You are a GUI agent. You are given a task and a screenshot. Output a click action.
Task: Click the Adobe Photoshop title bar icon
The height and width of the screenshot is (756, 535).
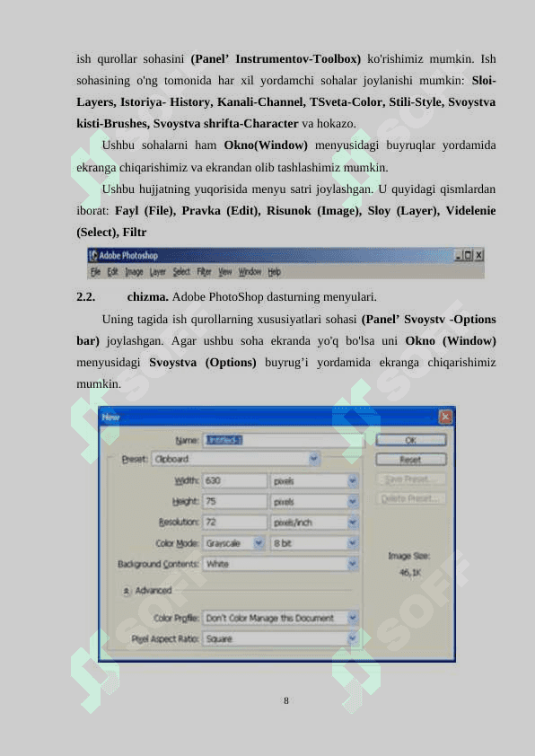coord(93,256)
